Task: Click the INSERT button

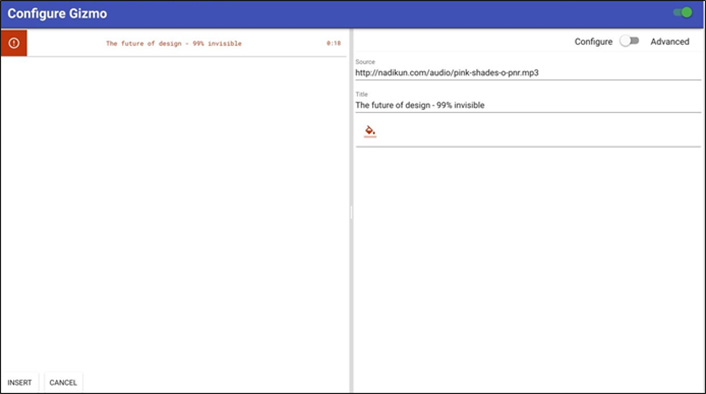Action: (x=19, y=383)
